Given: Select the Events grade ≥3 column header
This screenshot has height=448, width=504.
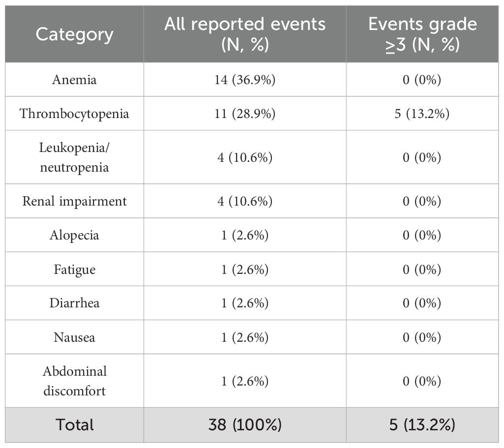Looking at the screenshot, I should (x=422, y=34).
